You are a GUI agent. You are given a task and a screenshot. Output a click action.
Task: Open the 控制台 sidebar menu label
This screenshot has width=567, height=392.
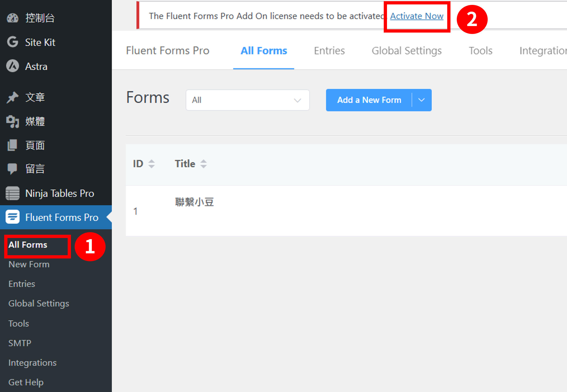[x=40, y=18]
